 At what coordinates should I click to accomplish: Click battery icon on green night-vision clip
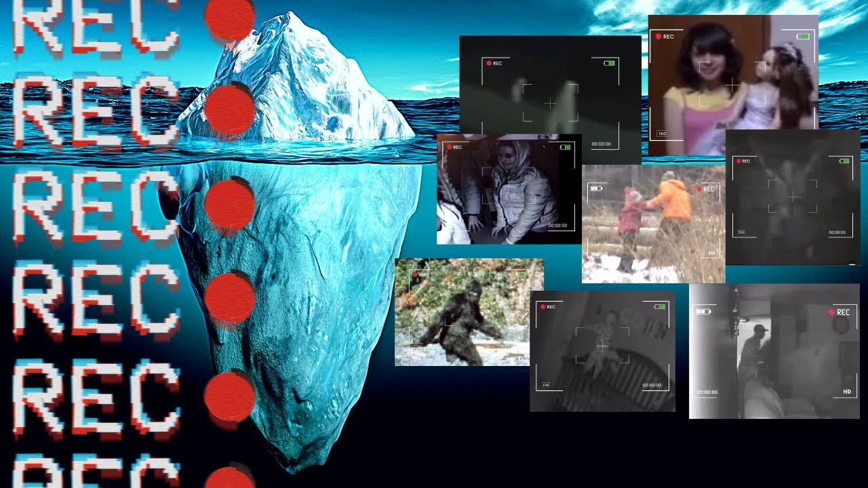(x=609, y=63)
